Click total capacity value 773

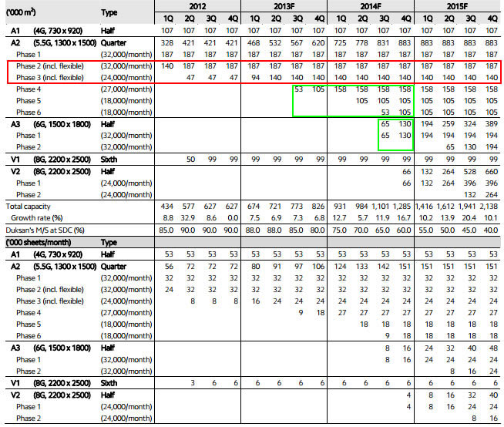pos(297,207)
